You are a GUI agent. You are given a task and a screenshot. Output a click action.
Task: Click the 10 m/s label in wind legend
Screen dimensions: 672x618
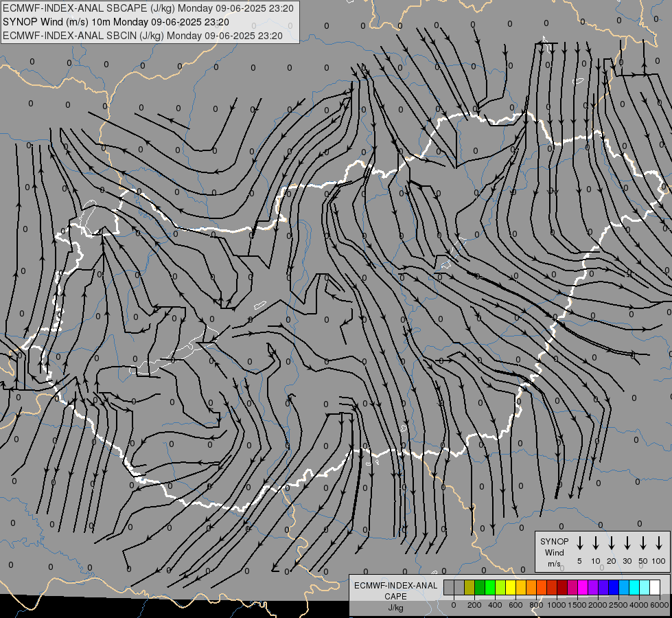coord(596,561)
